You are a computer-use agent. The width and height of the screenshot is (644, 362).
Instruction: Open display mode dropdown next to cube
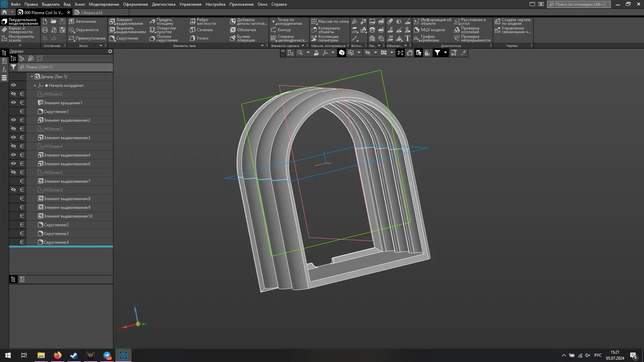[x=359, y=53]
